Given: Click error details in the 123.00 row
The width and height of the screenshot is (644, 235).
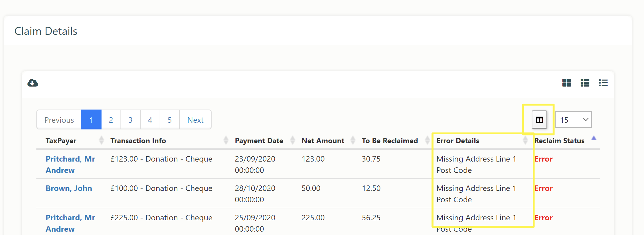Looking at the screenshot, I should (x=476, y=165).
